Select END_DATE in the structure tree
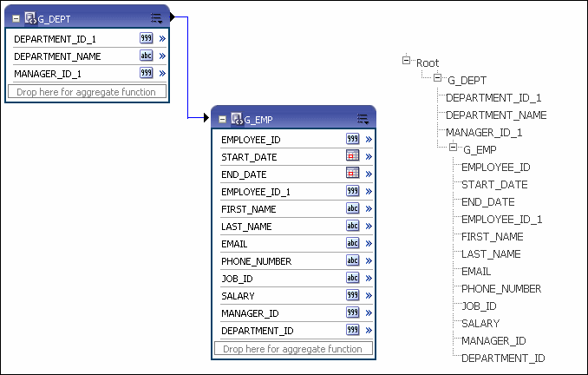 pos(488,202)
